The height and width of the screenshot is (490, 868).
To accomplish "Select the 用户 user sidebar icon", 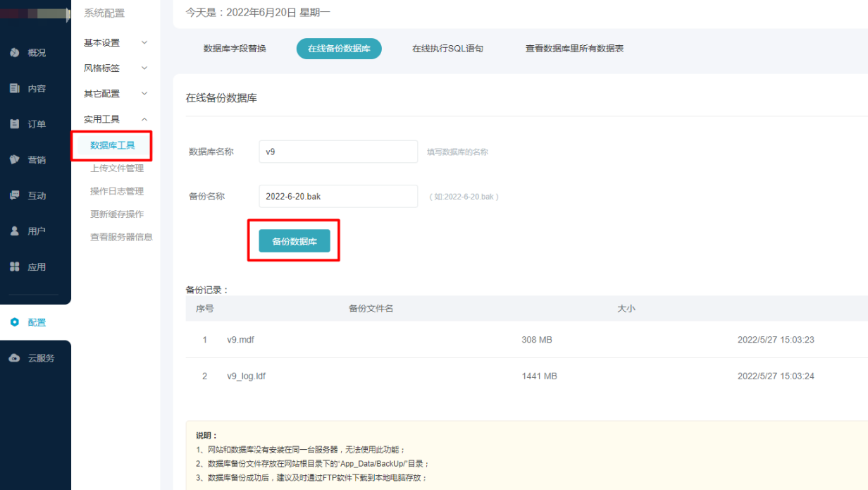I will pos(14,231).
